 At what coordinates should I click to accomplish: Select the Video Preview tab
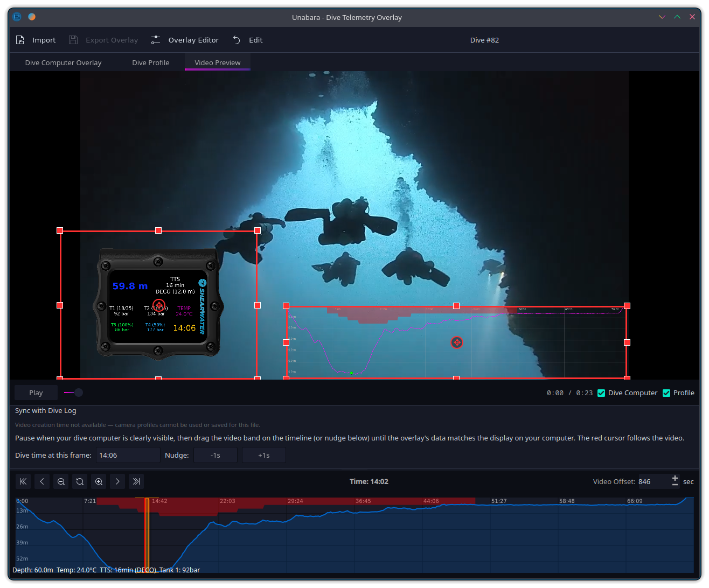pos(218,62)
